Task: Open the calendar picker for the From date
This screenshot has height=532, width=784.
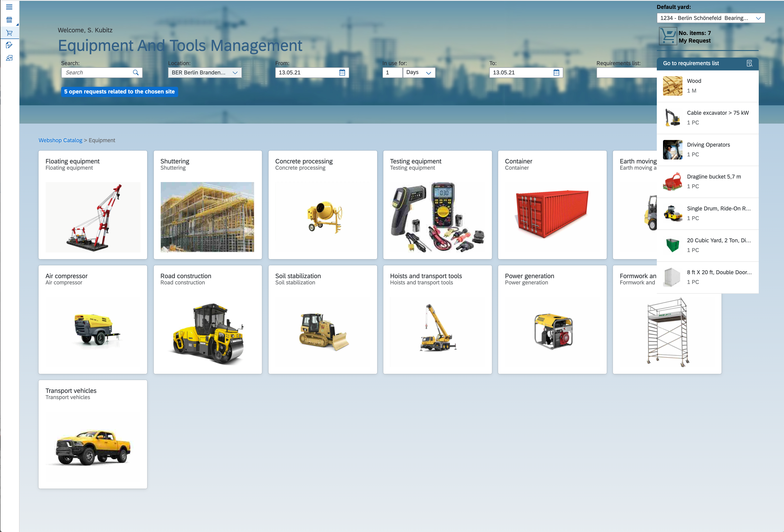Action: pyautogui.click(x=342, y=72)
